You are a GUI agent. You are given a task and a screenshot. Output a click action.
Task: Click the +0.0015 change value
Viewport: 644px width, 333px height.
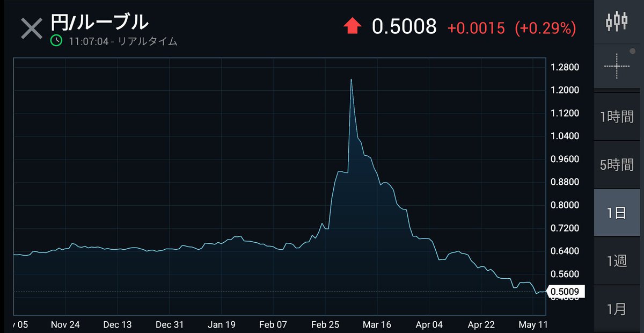tap(476, 28)
